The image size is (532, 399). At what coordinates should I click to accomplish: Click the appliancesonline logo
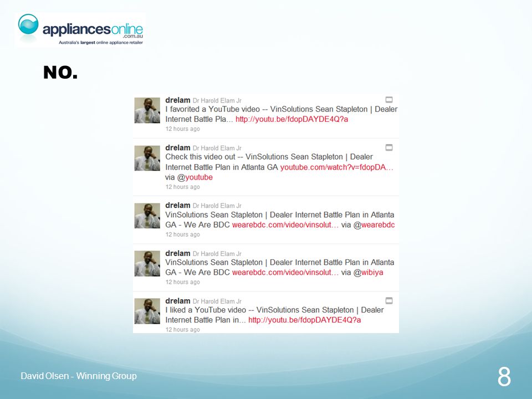click(x=80, y=29)
